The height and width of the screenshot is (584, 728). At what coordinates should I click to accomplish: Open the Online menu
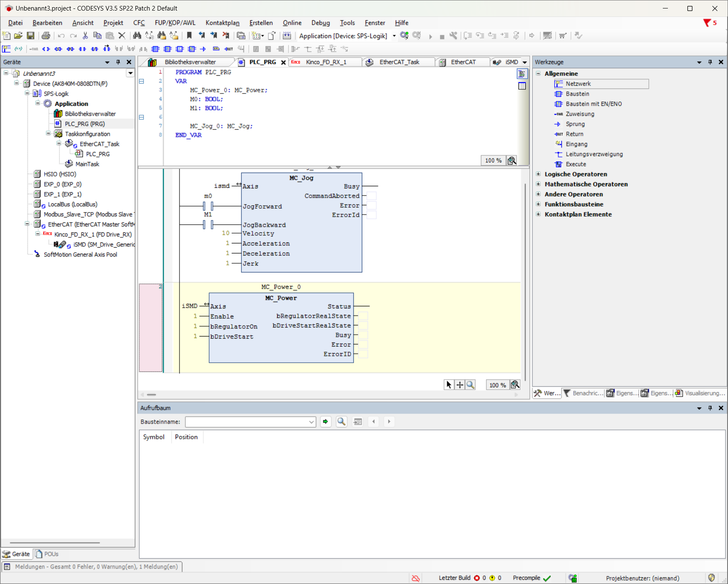point(292,23)
